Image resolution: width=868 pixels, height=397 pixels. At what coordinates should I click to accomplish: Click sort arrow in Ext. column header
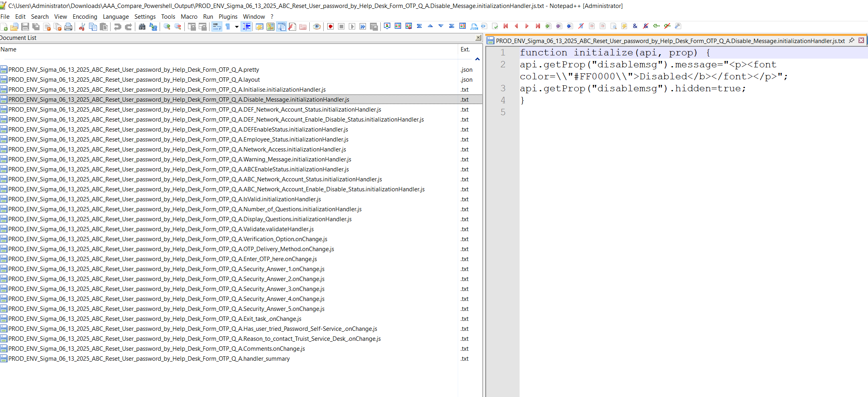click(477, 59)
